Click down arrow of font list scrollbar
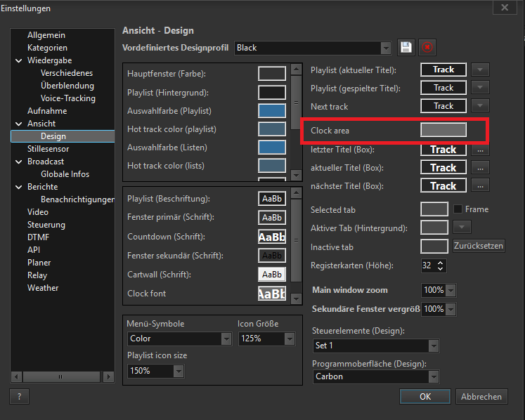The image size is (525, 420). tap(296, 299)
